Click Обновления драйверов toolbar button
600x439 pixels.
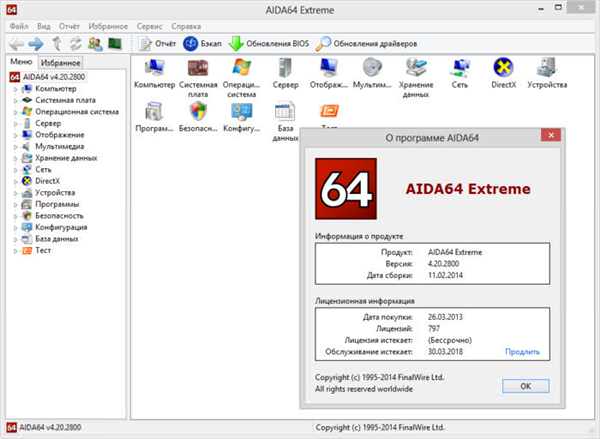[x=366, y=44]
